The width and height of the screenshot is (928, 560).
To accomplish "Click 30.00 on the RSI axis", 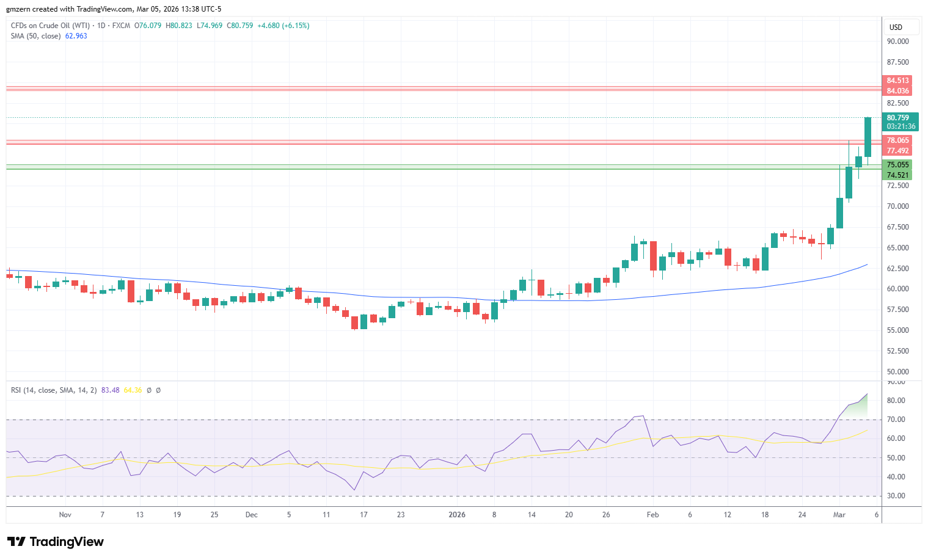I will click(896, 496).
